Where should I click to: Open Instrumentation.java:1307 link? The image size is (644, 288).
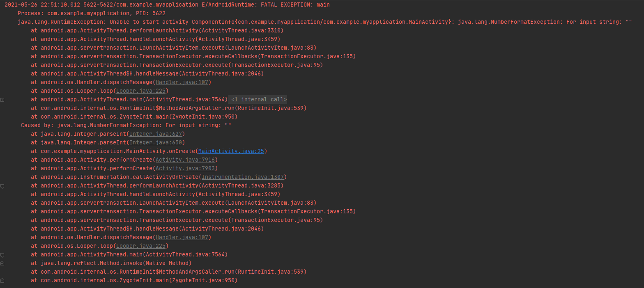pos(243,177)
